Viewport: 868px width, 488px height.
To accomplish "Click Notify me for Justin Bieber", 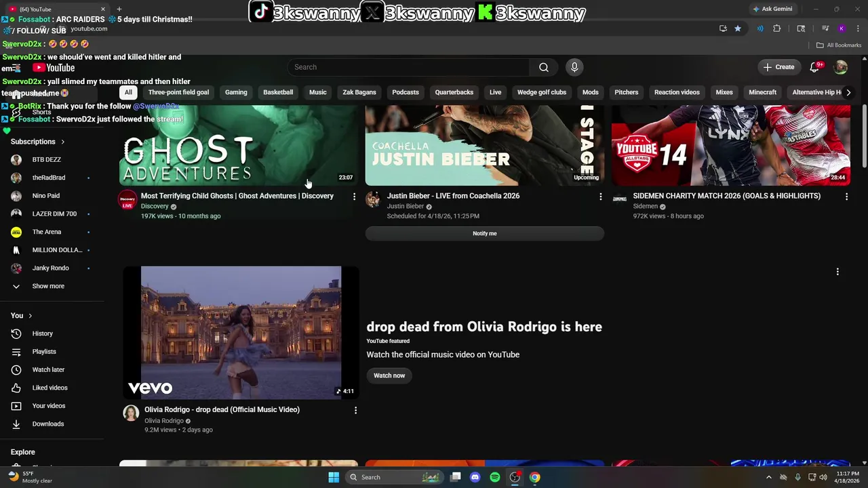I will pyautogui.click(x=484, y=233).
